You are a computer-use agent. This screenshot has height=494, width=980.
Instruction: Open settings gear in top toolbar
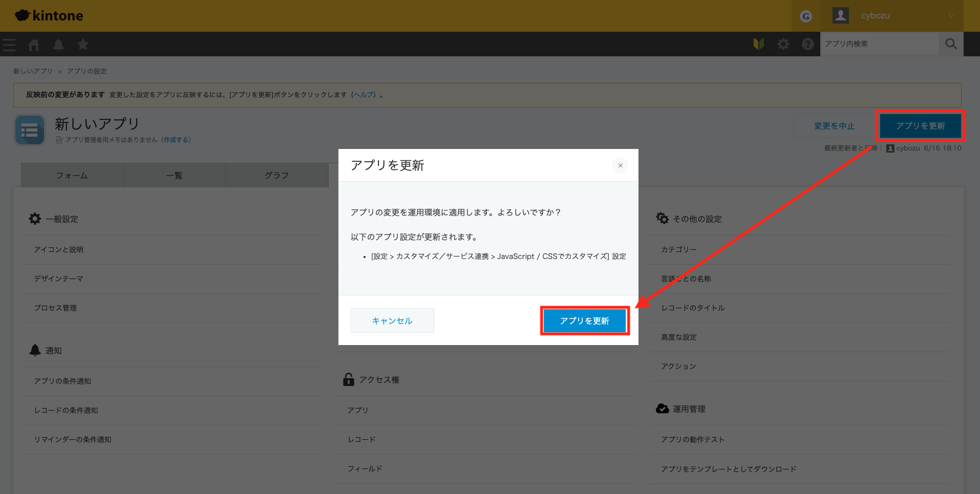coord(783,44)
